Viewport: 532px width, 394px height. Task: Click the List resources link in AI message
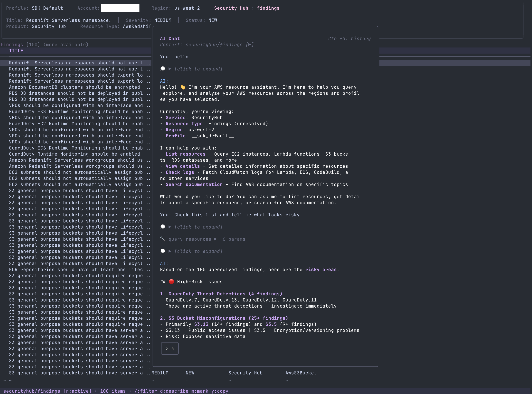click(x=185, y=154)
